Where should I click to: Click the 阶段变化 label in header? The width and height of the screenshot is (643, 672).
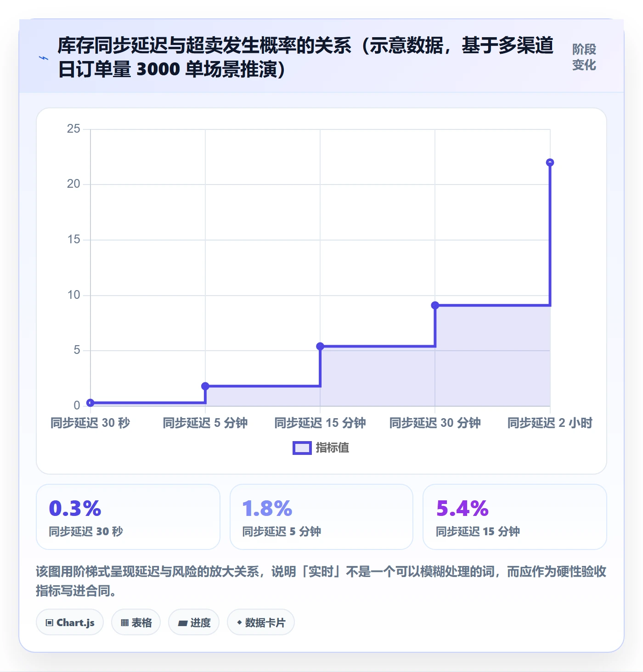(584, 57)
